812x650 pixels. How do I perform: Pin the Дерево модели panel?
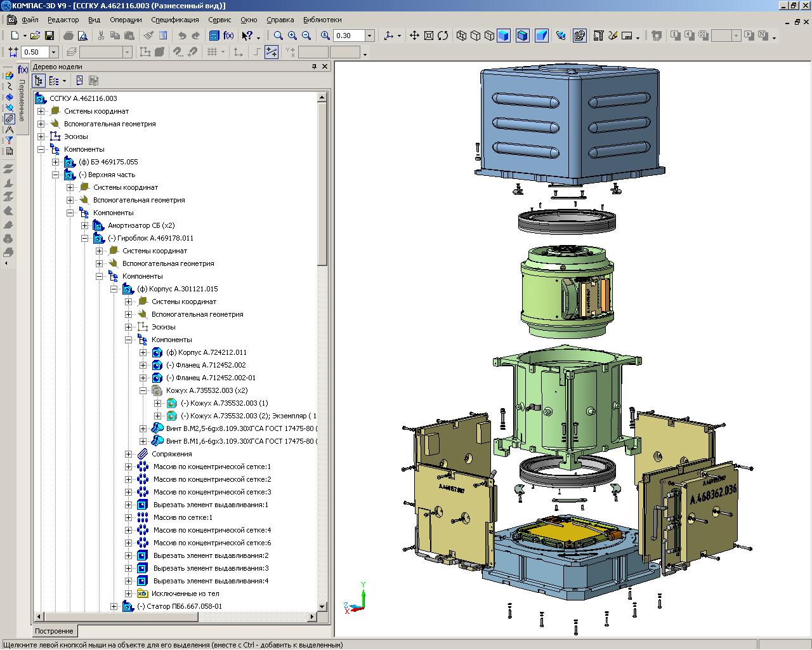click(314, 66)
